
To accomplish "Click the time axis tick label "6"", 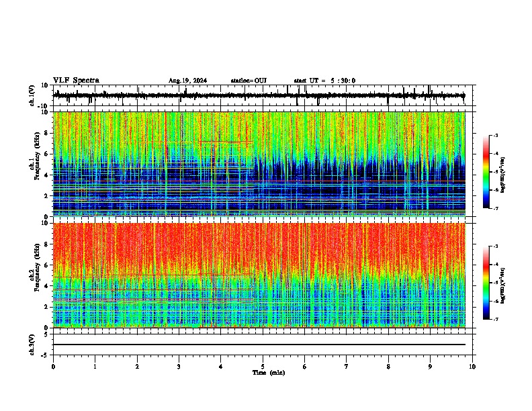I will point(305,367).
